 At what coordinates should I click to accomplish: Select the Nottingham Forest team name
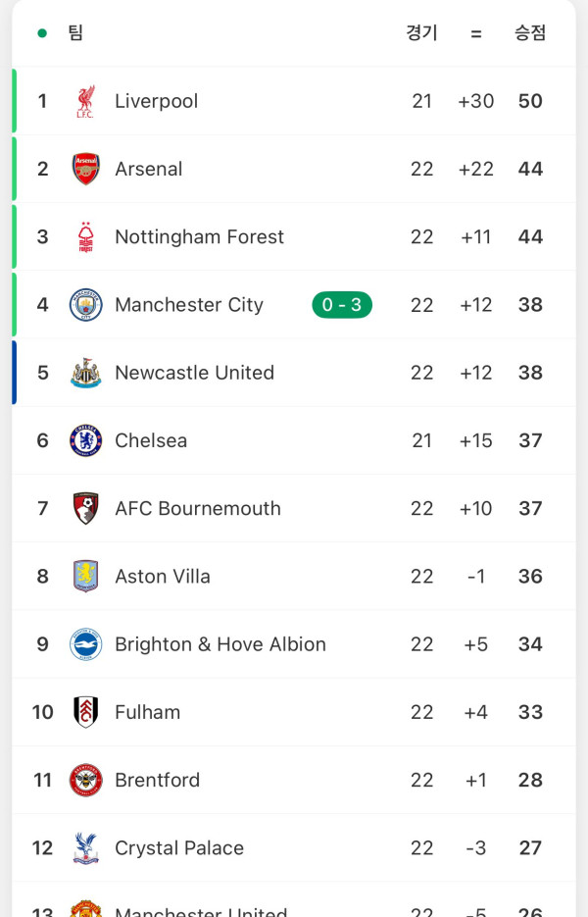tap(199, 236)
